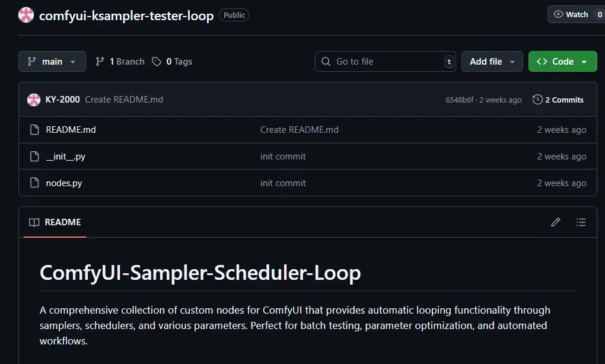Open the __init__.py file
The width and height of the screenshot is (605, 364).
pos(66,156)
